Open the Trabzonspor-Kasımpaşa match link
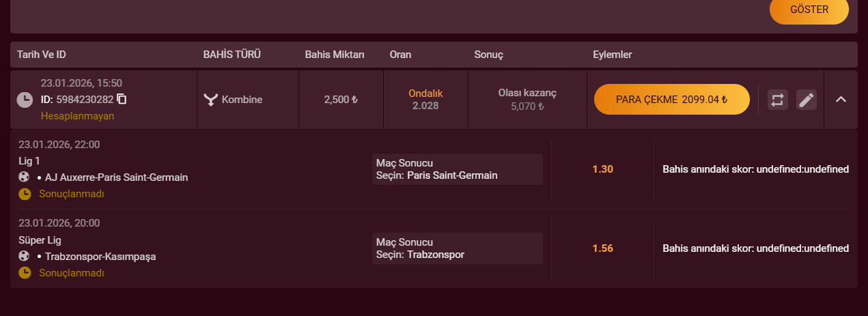Viewport: 868px width, 316px height. click(x=100, y=257)
